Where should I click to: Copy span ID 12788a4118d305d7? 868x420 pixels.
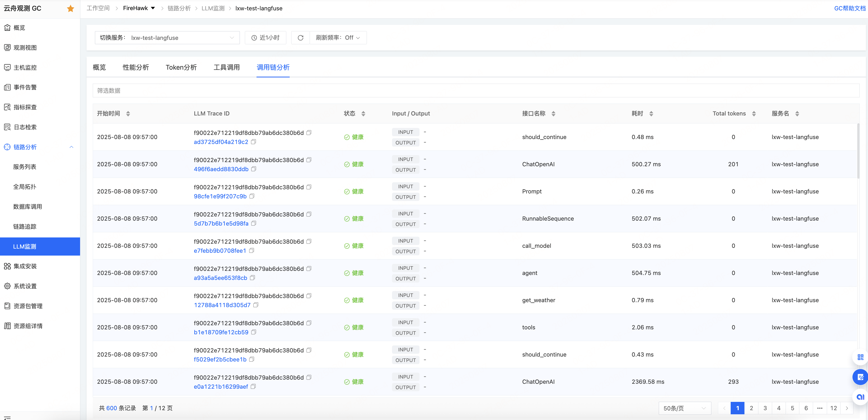[256, 305]
